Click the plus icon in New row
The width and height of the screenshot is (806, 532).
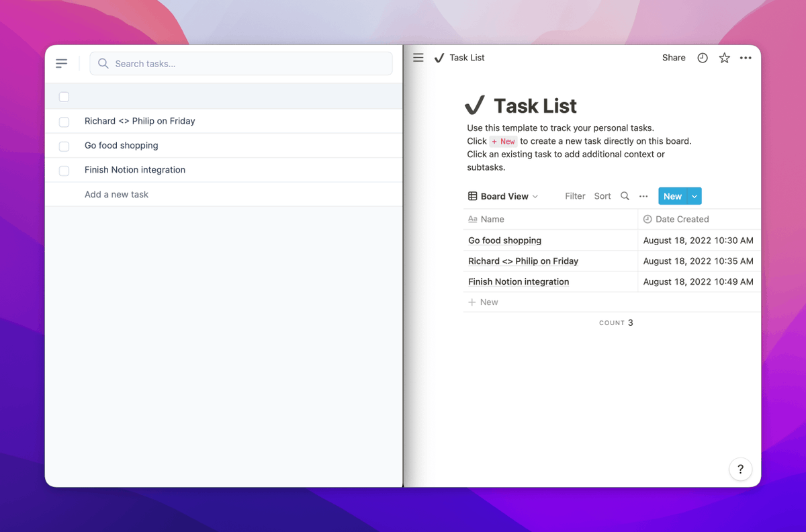(x=472, y=302)
